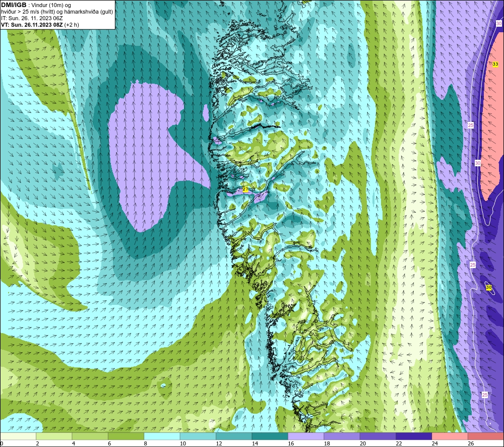This screenshot has height=447, width=504.
Task: Click the '0' legend scale number
Action: [x=2, y=443]
